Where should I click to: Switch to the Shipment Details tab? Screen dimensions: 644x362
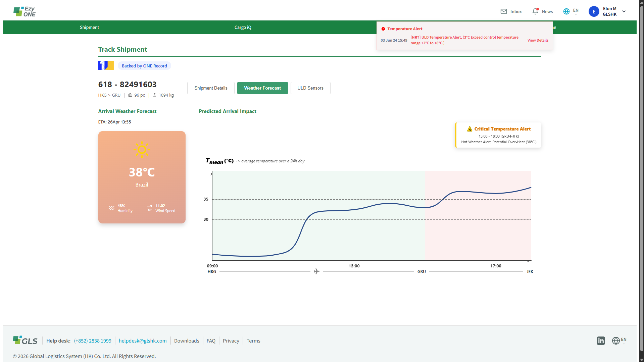point(211,88)
